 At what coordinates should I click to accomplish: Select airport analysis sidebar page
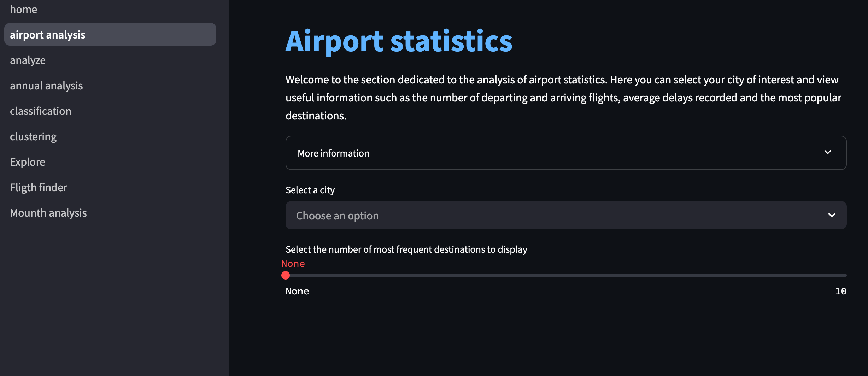point(110,34)
